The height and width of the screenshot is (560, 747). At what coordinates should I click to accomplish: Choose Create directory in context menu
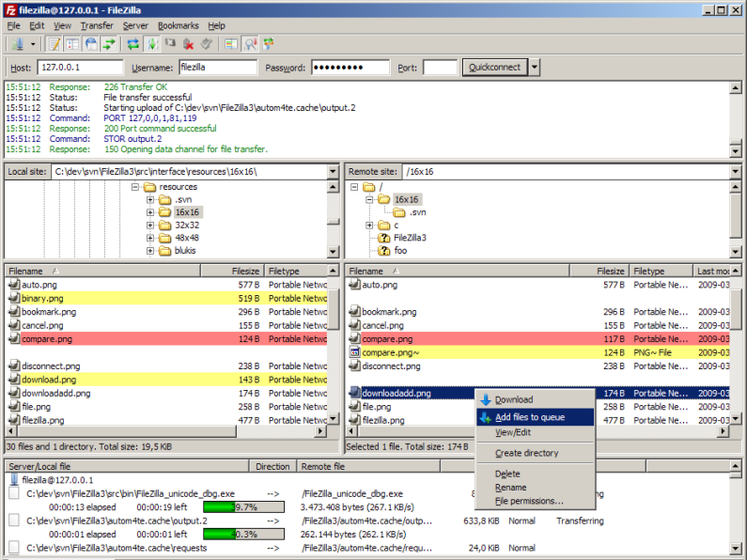click(536, 453)
